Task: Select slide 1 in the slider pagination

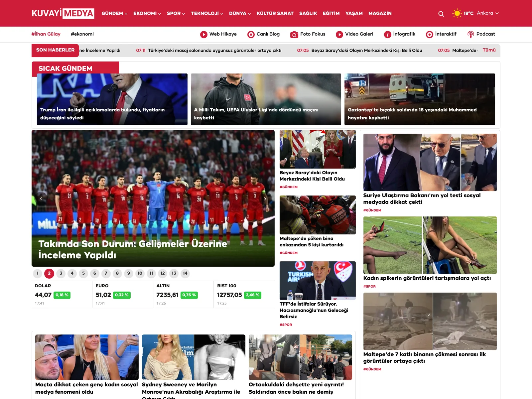Action: [38, 273]
